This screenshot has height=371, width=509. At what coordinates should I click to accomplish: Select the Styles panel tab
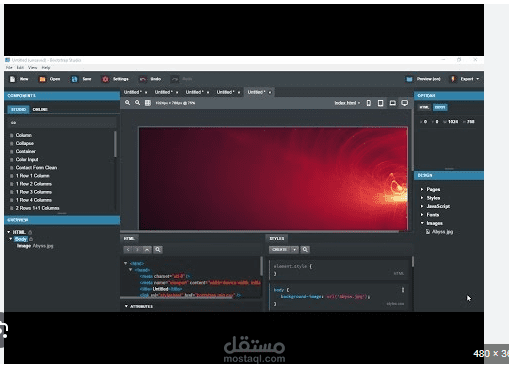277,239
